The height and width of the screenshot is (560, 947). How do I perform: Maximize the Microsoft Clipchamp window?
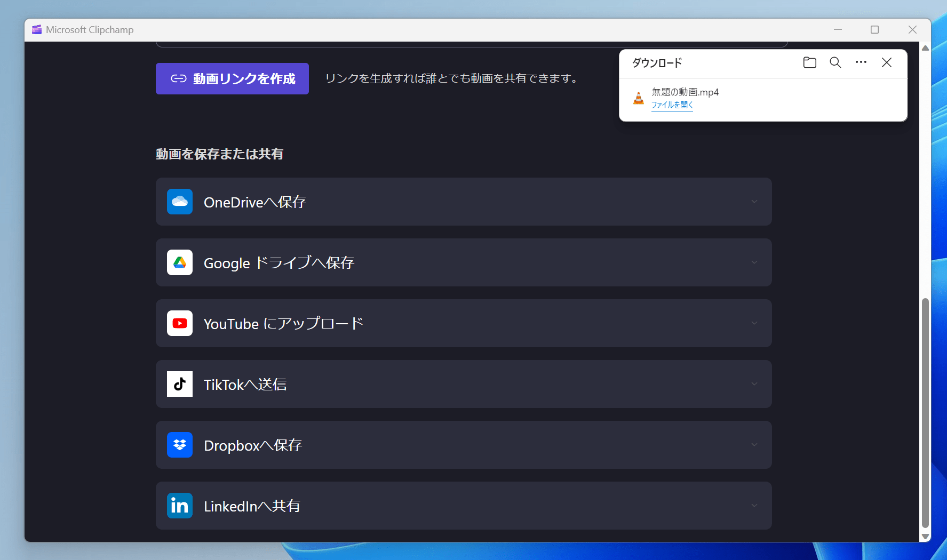(x=875, y=30)
